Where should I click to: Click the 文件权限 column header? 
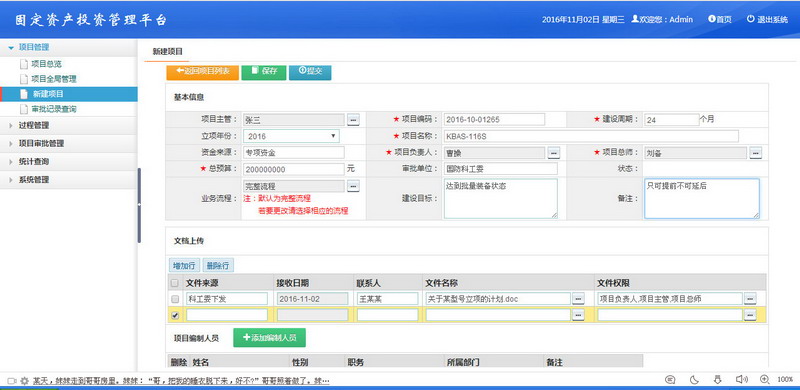[x=613, y=283]
